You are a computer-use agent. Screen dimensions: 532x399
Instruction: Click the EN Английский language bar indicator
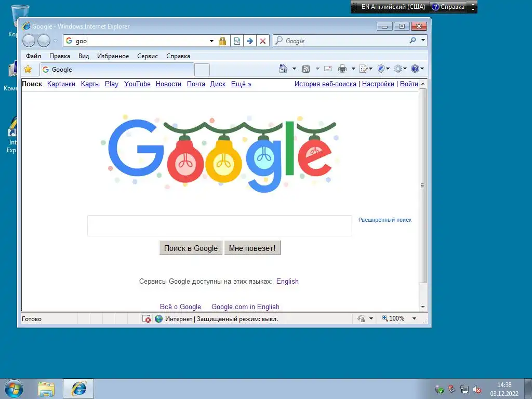tap(393, 7)
